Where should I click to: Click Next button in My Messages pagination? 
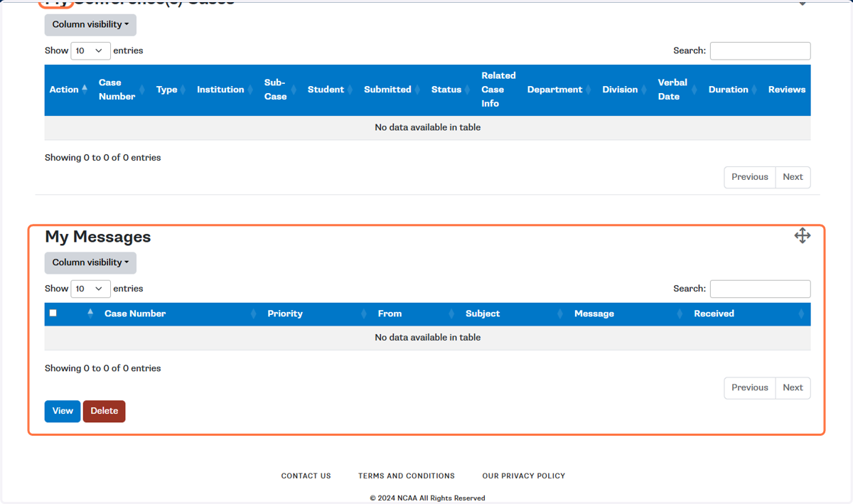pos(793,387)
